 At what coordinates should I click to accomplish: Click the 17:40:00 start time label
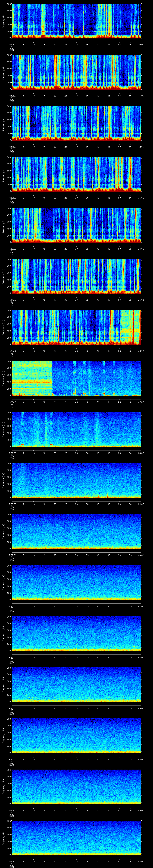[12, 606]
